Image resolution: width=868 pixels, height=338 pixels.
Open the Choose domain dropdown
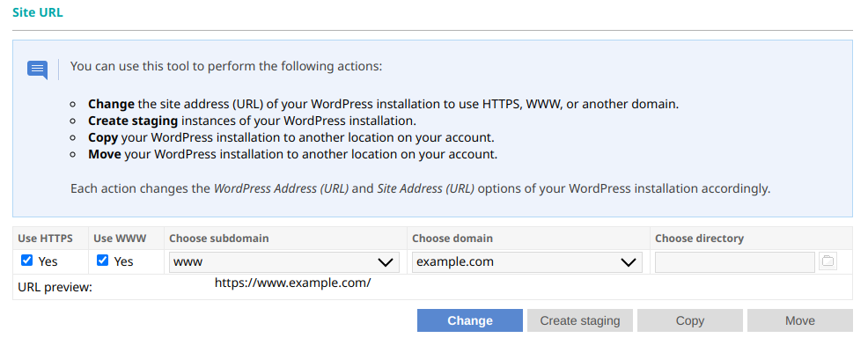527,262
